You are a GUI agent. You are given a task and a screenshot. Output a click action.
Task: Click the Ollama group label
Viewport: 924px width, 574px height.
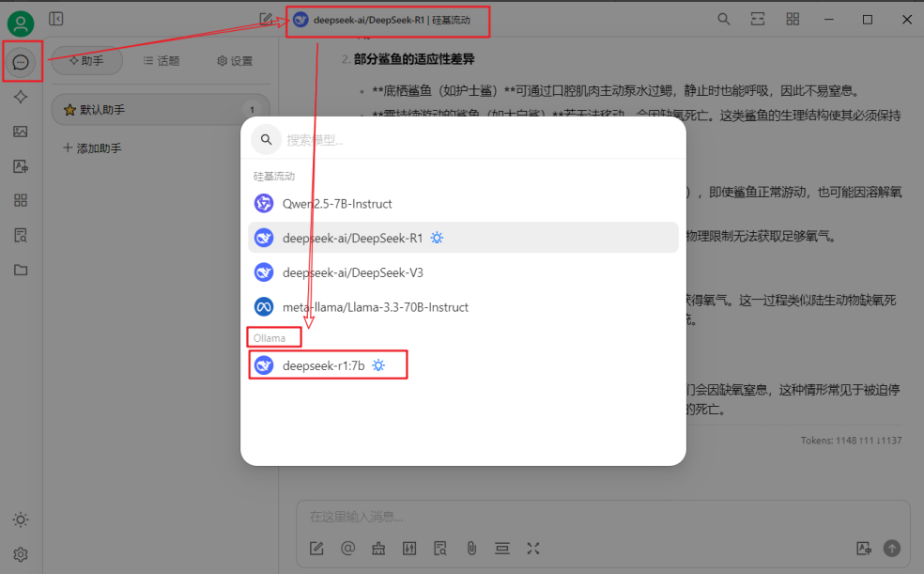point(269,338)
